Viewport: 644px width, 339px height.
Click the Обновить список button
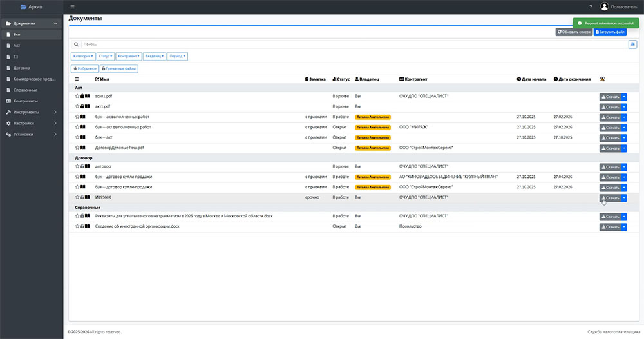(x=574, y=32)
